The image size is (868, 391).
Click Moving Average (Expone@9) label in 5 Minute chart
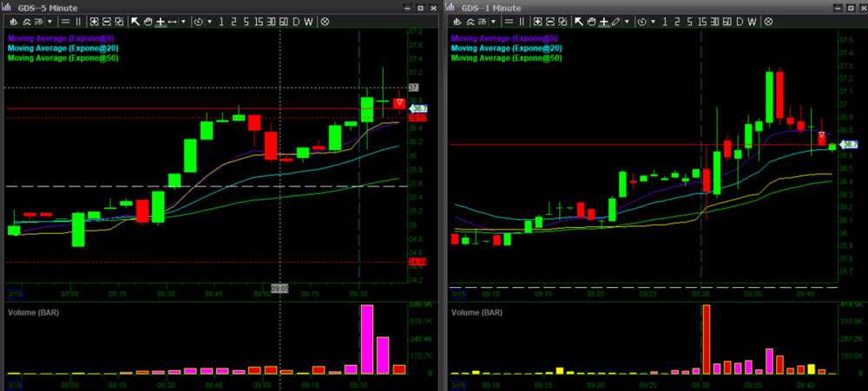[62, 38]
